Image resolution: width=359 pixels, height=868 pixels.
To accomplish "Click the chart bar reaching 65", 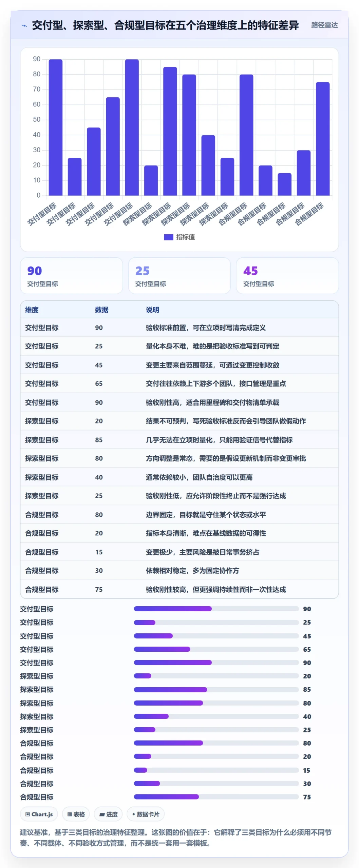I will [113, 146].
